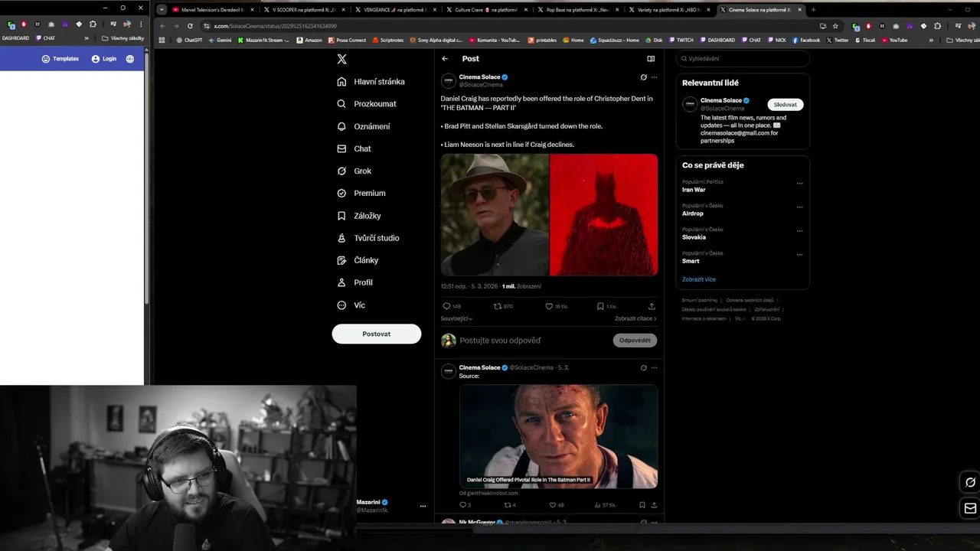Open Grok in the sidebar menu
The width and height of the screenshot is (980, 551).
[x=354, y=171]
